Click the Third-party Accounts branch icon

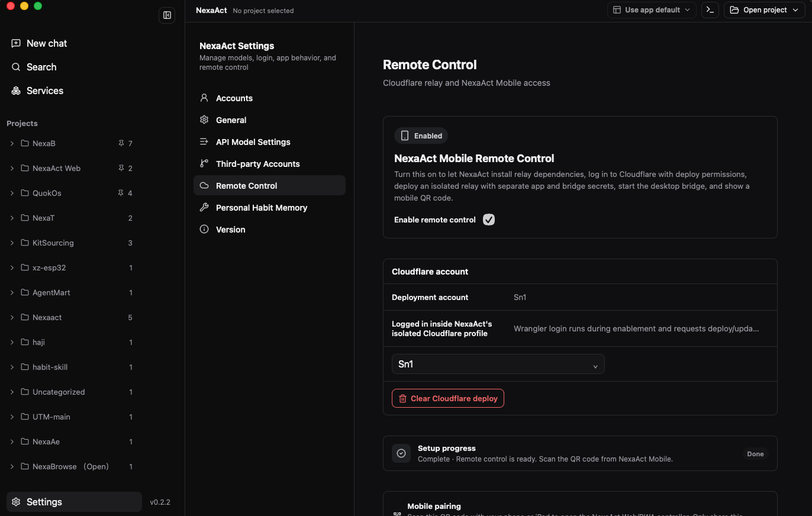(204, 164)
